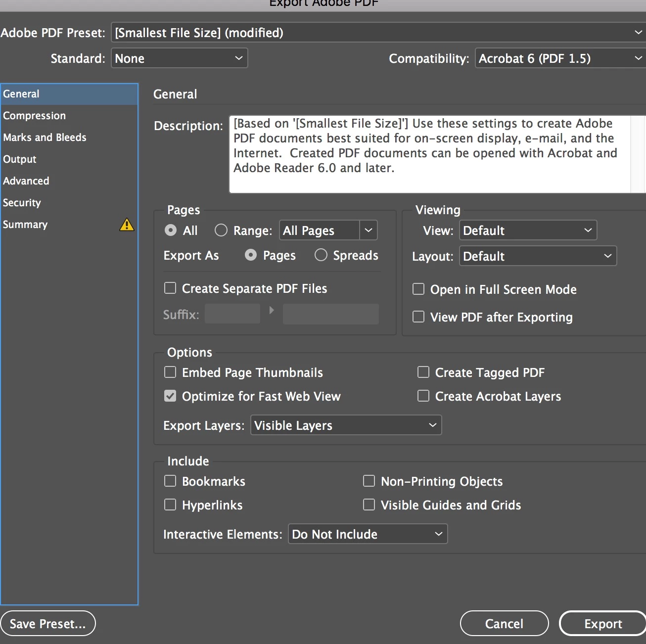Open Export Layers Visible Layers dropdown
The height and width of the screenshot is (644, 646).
346,425
